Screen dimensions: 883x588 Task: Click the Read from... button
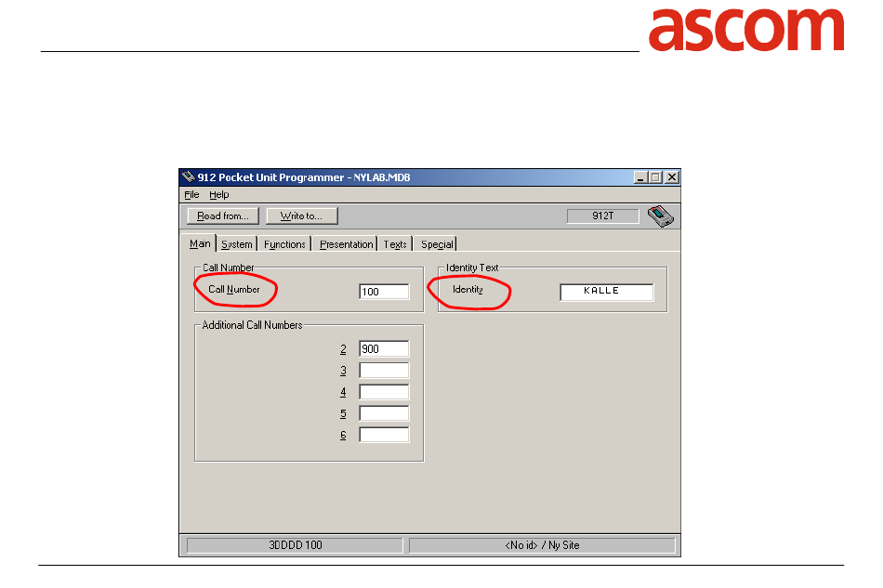pyautogui.click(x=223, y=216)
